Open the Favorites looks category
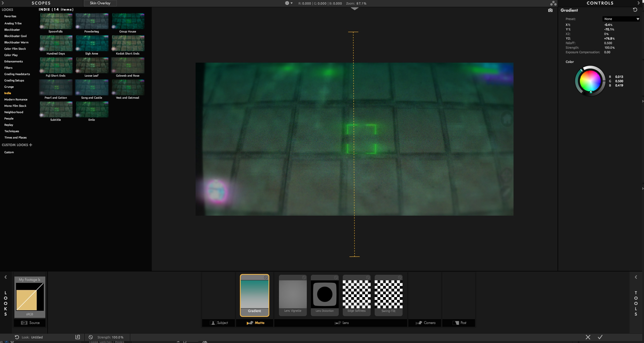 pos(10,16)
